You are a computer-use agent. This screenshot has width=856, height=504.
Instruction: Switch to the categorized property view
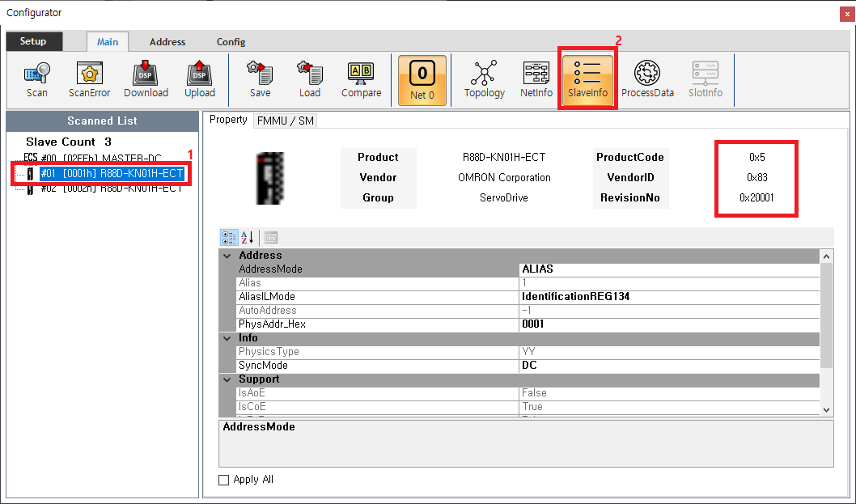pyautogui.click(x=229, y=237)
